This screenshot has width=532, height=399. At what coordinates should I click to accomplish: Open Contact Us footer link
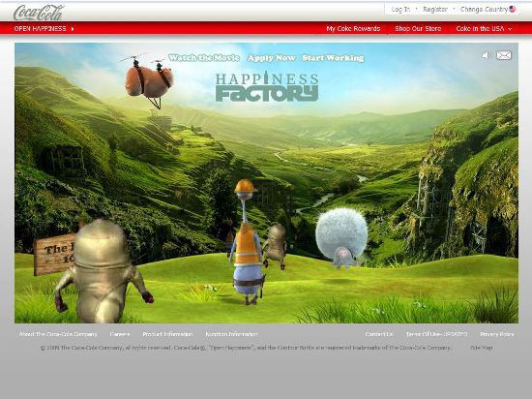[x=379, y=334]
